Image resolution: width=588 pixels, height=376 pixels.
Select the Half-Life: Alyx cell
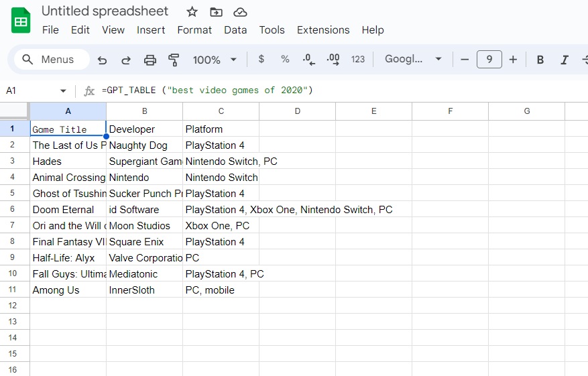point(68,257)
